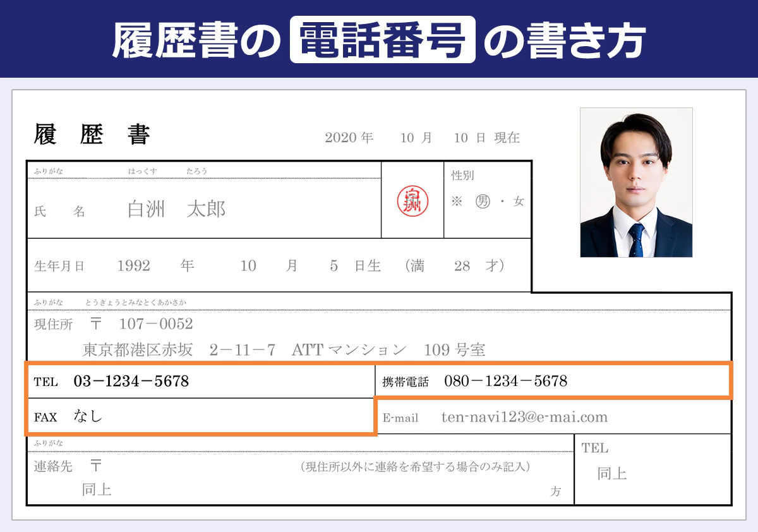Click the furigana はっくす
Image resolution: width=758 pixels, height=532 pixels.
143,171
